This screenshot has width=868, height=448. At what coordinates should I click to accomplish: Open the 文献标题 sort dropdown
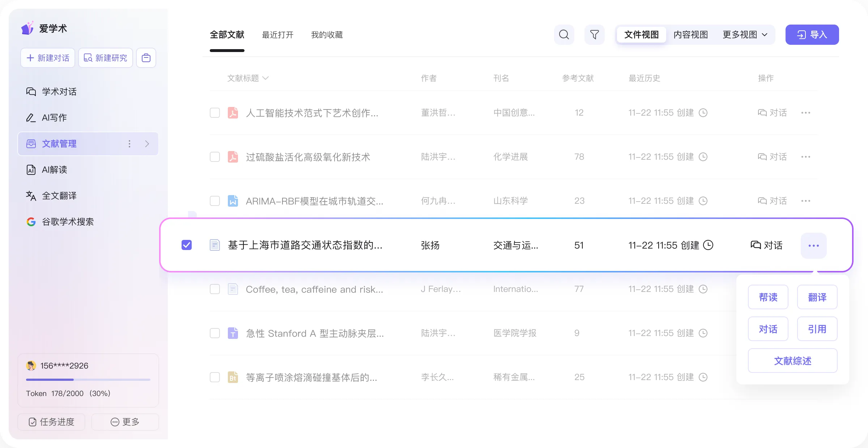tap(267, 78)
